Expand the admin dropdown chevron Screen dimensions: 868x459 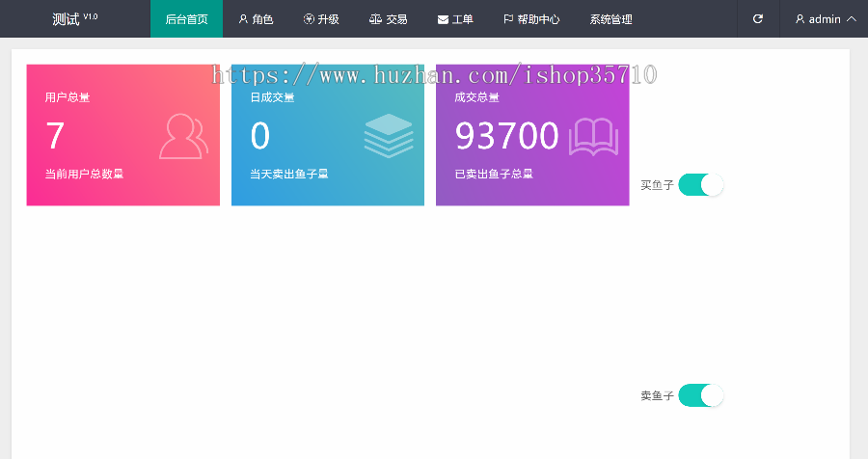click(852, 19)
